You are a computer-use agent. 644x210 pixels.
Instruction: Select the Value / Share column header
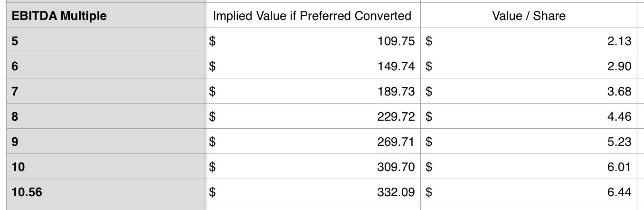(x=529, y=16)
